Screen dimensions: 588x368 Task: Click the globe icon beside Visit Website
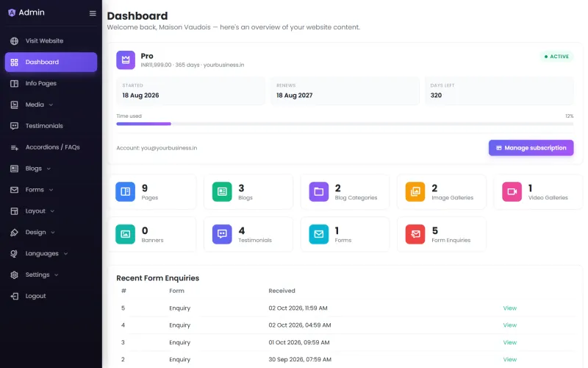14,41
